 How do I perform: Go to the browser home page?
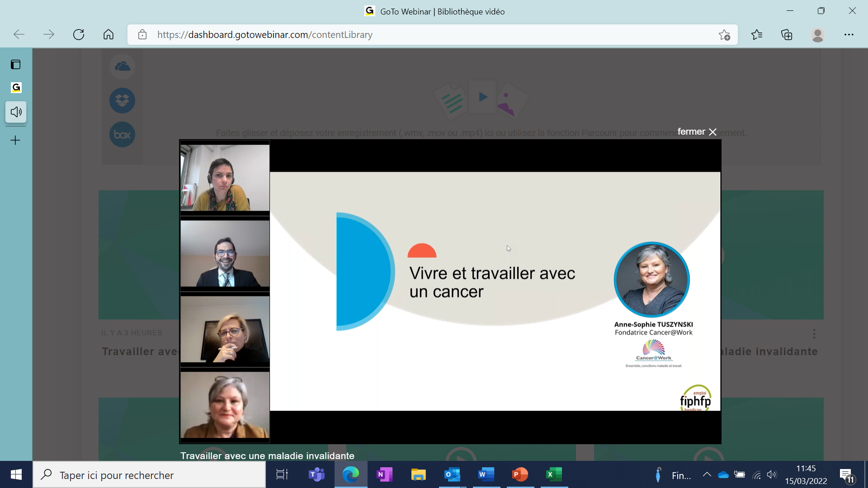click(x=108, y=34)
